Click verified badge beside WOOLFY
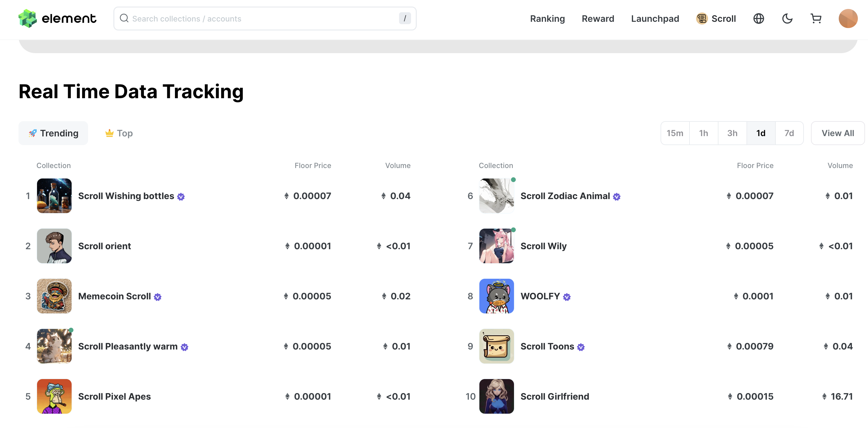868x428 pixels. 567,297
